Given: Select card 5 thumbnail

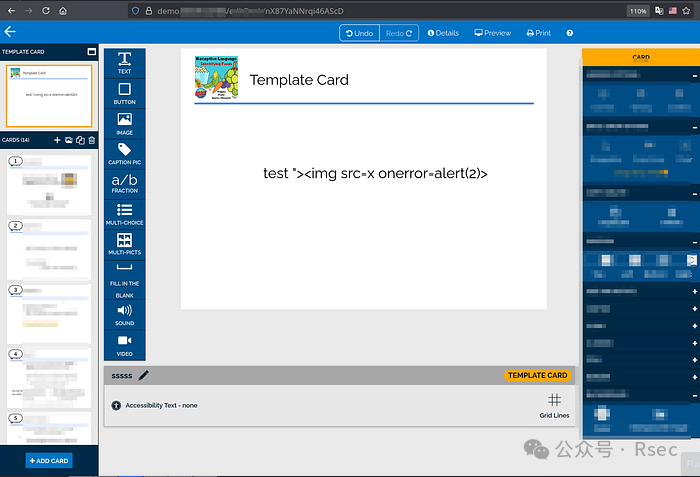Looking at the screenshot, I should coord(49,428).
